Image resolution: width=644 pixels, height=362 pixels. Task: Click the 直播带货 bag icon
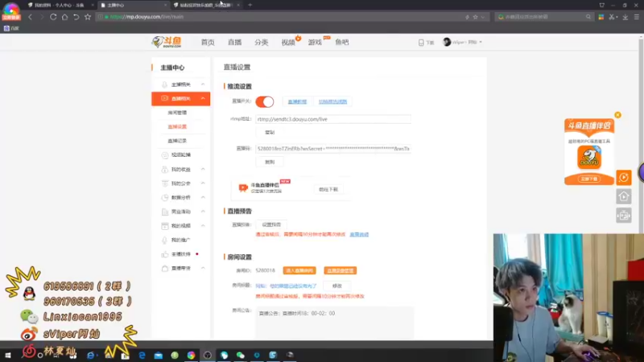click(x=164, y=268)
